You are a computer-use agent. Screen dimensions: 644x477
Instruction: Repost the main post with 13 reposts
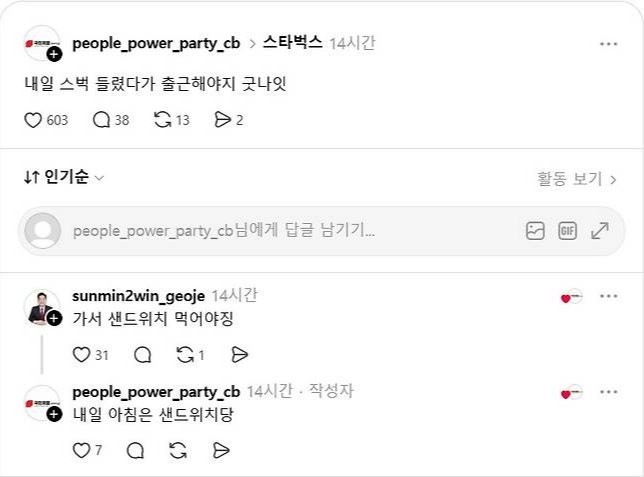pos(163,120)
